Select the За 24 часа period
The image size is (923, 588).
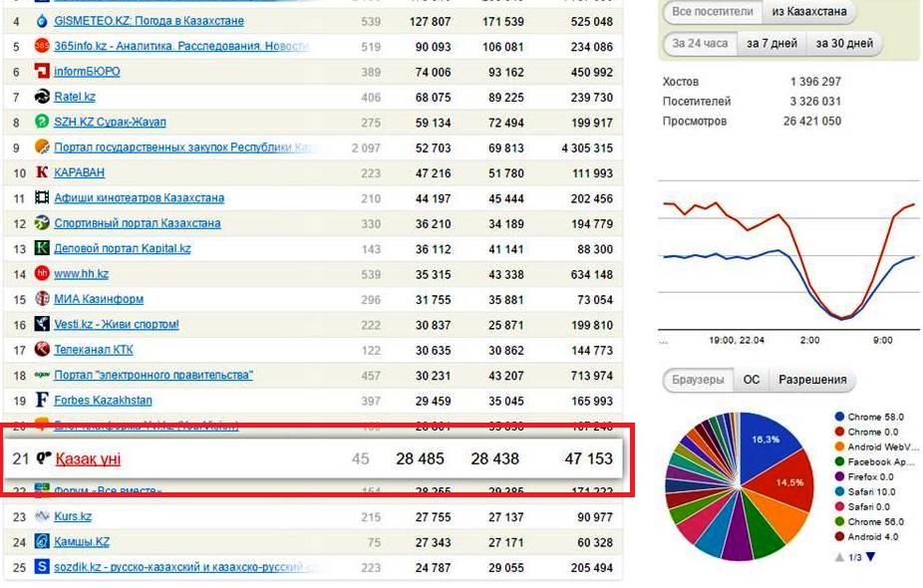pyautogui.click(x=700, y=44)
